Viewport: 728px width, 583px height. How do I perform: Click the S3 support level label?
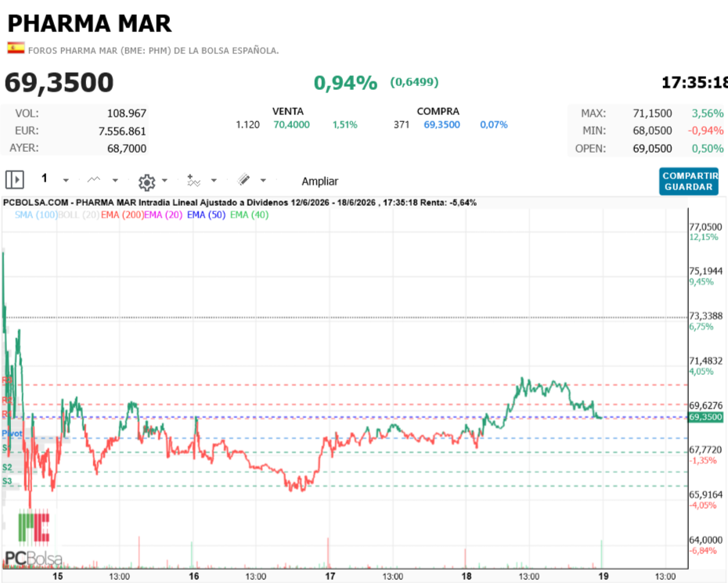point(7,481)
